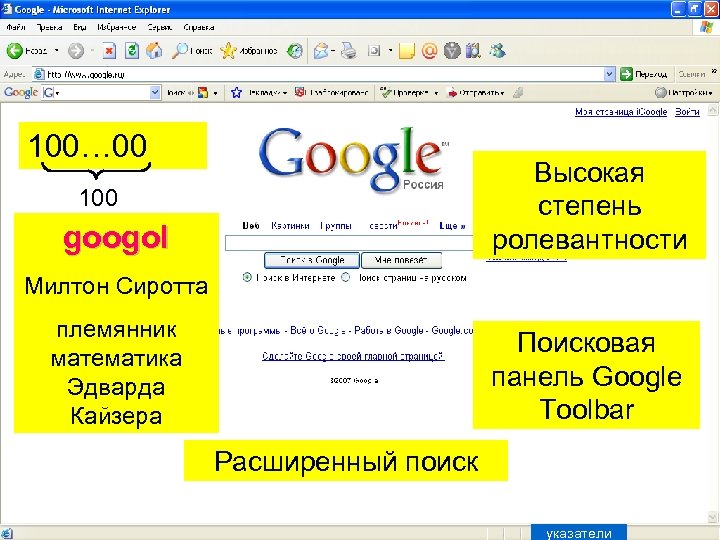Open the Справка menu
Viewport: 720px width, 540px height.
pos(199,27)
